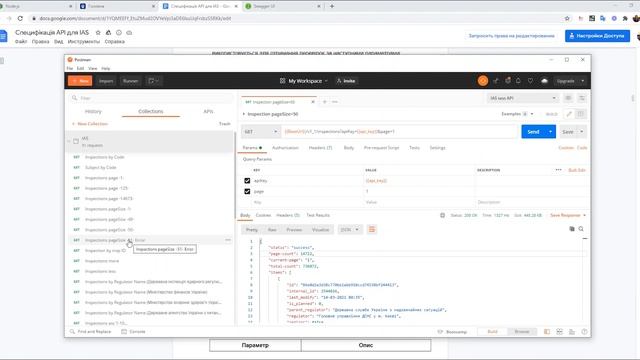The image size is (640, 360).
Task: Switch to the APIs sidebar tab
Action: pos(208,111)
